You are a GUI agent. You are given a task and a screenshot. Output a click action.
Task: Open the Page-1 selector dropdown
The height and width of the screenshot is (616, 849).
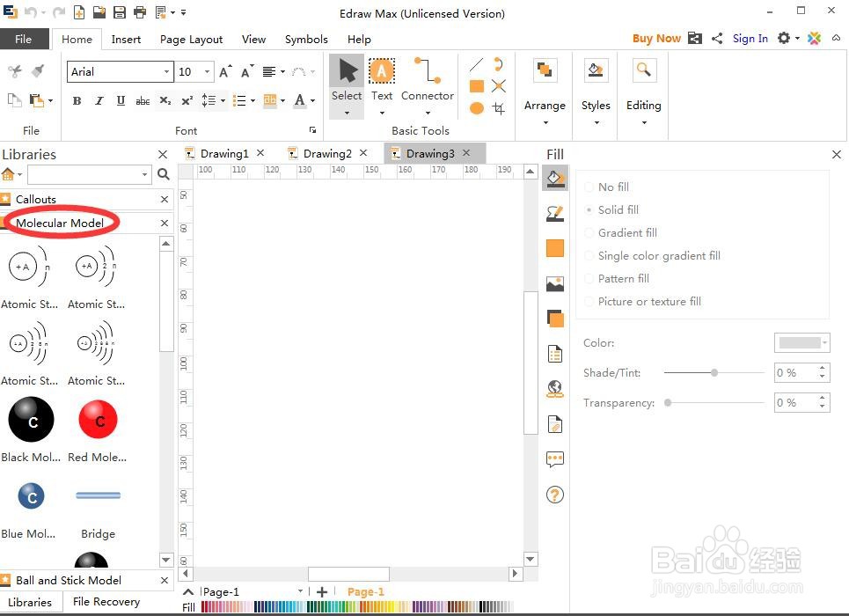click(300, 591)
